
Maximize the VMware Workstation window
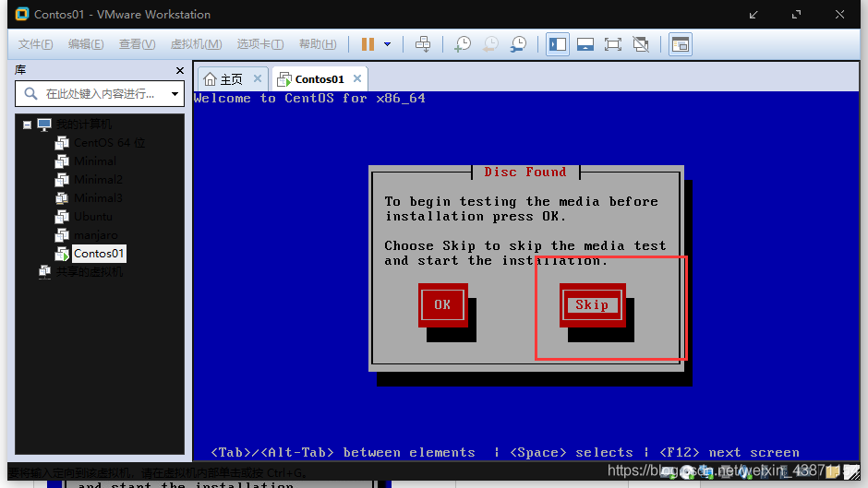(x=797, y=15)
